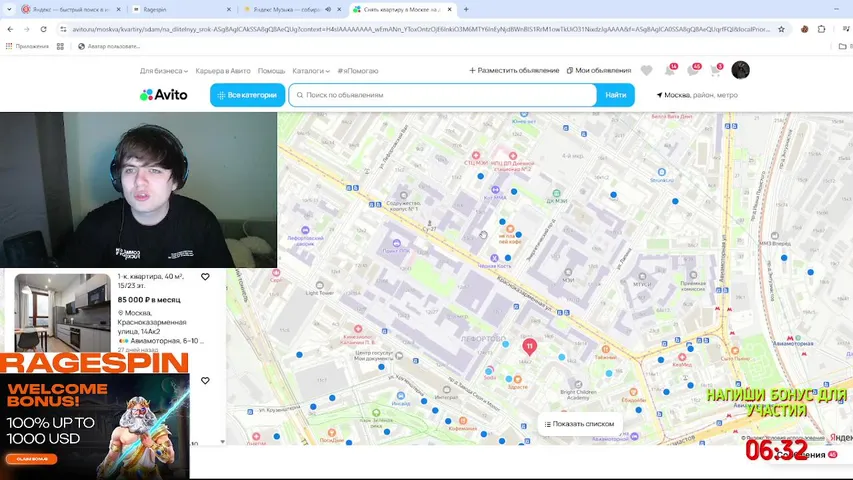Open the Москва, район, метро location selector
The height and width of the screenshot is (480, 853).
pos(697,95)
